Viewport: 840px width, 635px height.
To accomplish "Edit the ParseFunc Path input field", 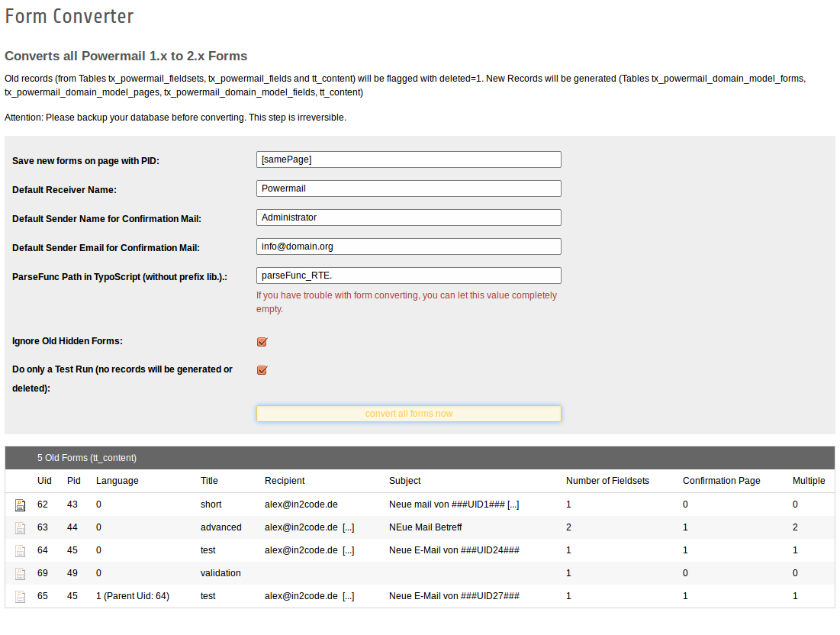I will click(409, 276).
